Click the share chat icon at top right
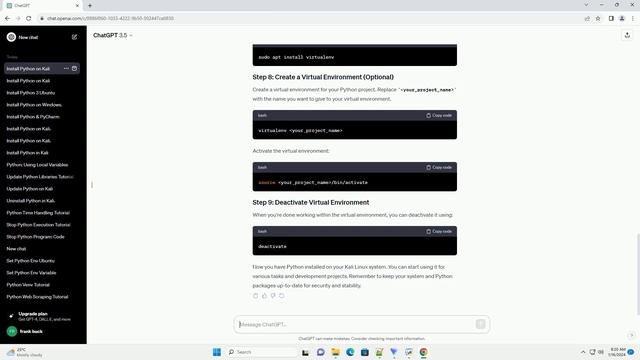 click(x=627, y=36)
